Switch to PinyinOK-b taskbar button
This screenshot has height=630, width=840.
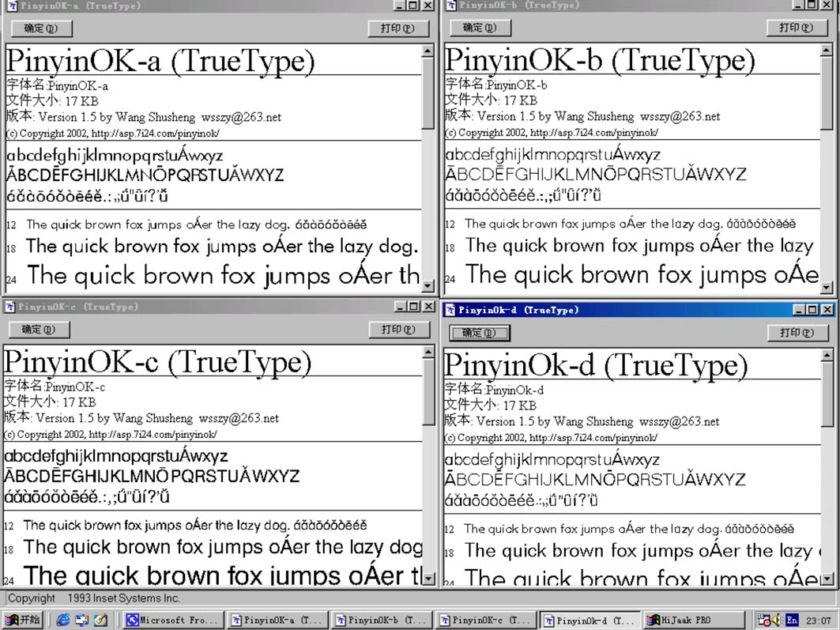382,620
